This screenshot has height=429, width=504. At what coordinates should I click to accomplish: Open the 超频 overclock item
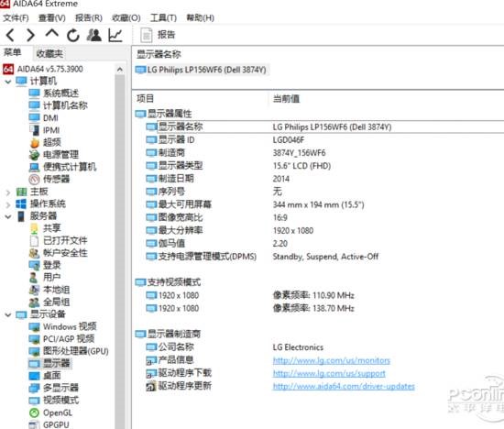coord(45,142)
